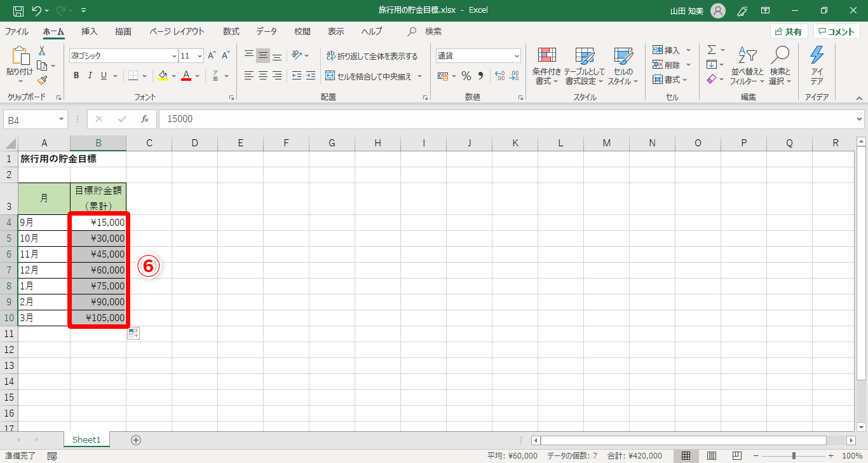Viewport: 868px width, 463px height.
Task: Open the 游ゴシック font name dropdown
Action: click(174, 56)
